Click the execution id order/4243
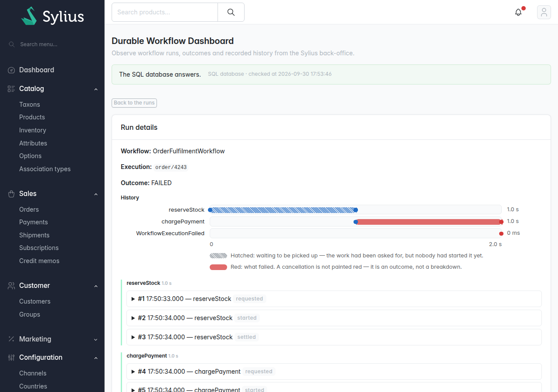Image resolution: width=558 pixels, height=392 pixels. point(171,167)
